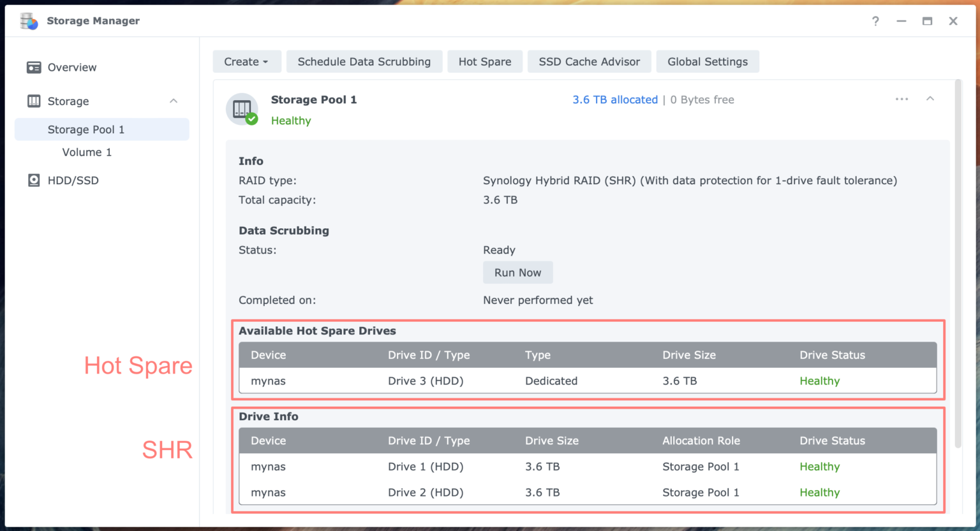The image size is (980, 531).
Task: Select Volume 1 in the sidebar
Action: (87, 152)
